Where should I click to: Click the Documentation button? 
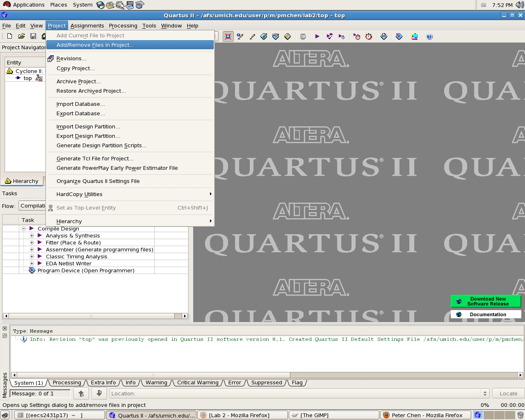[486, 315]
